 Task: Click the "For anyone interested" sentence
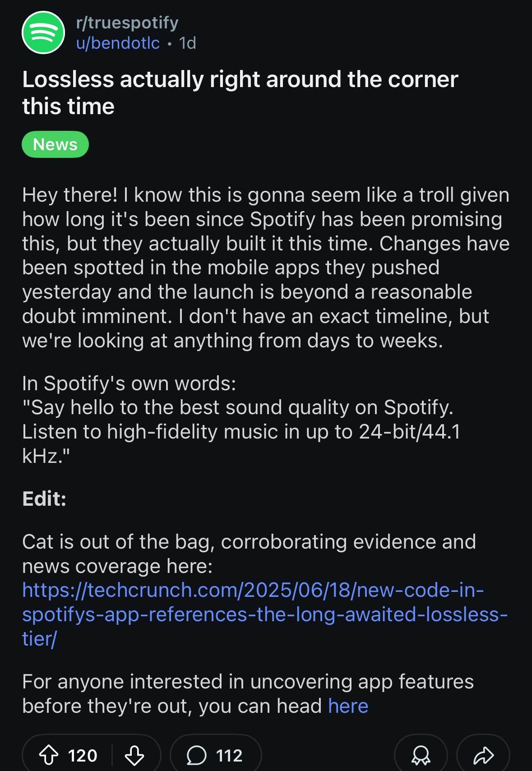247,682
